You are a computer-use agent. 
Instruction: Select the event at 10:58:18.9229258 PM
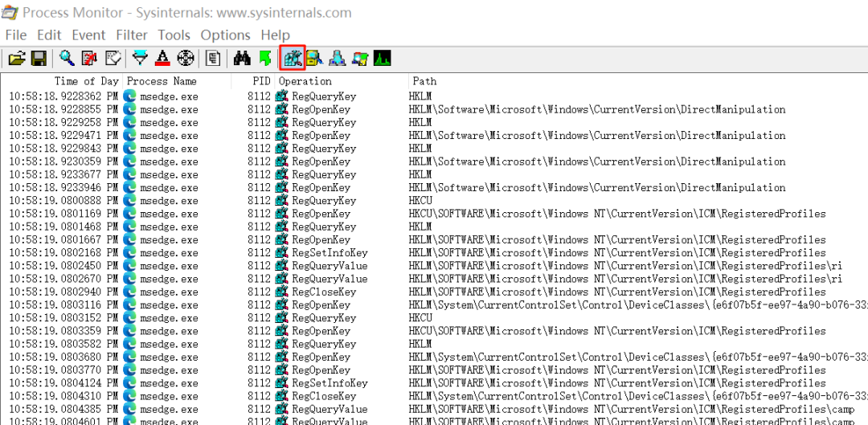point(434,122)
